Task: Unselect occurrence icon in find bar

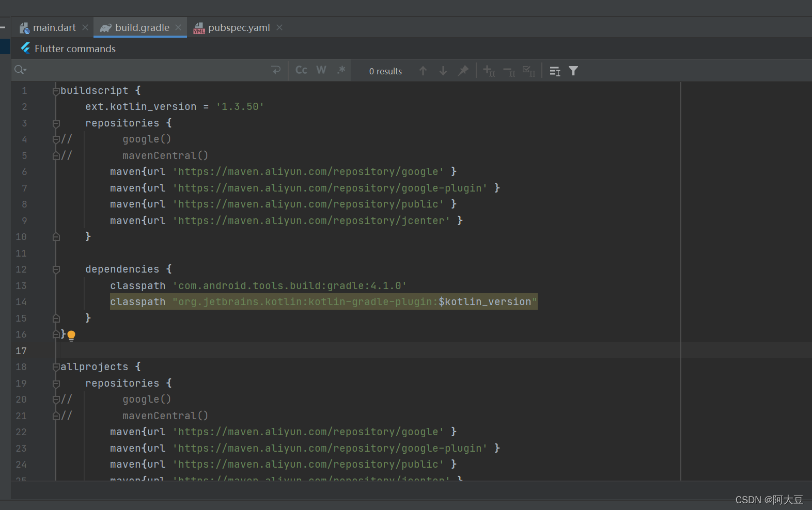Action: pyautogui.click(x=509, y=71)
